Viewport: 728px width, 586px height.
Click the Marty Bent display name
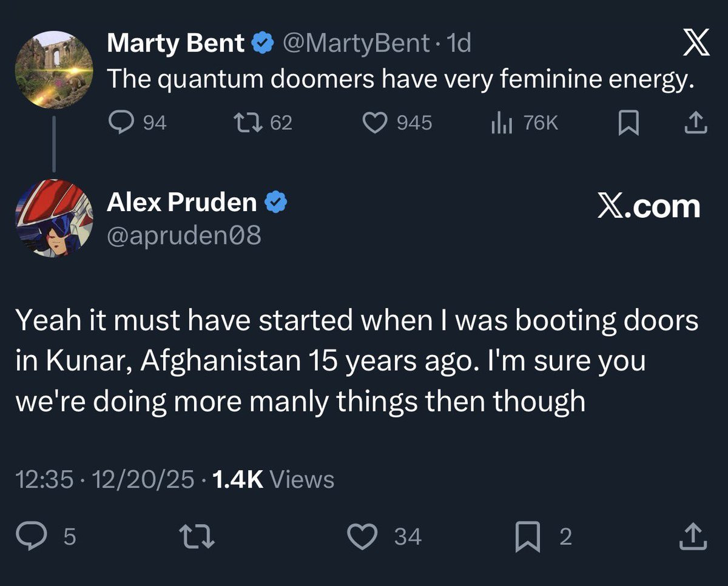pyautogui.click(x=175, y=43)
